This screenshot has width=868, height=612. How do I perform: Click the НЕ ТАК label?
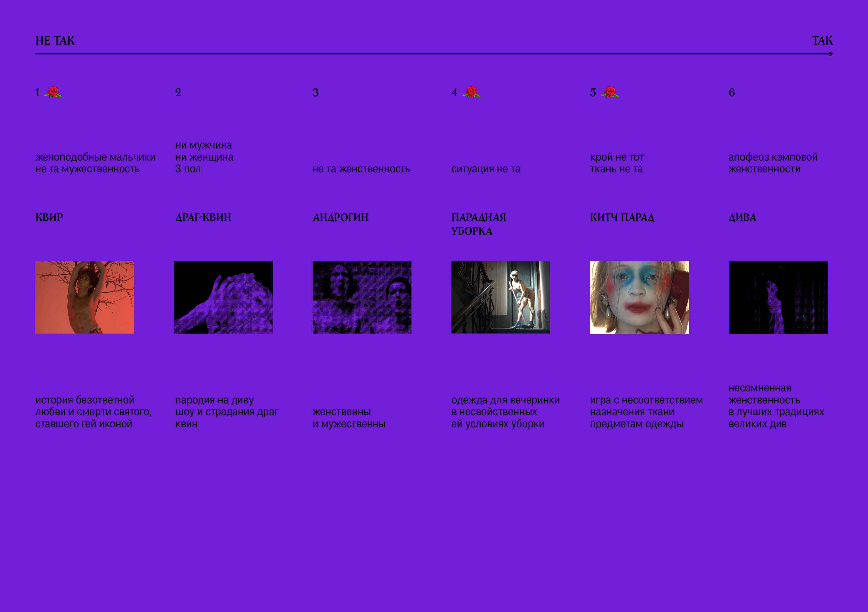pyautogui.click(x=55, y=40)
